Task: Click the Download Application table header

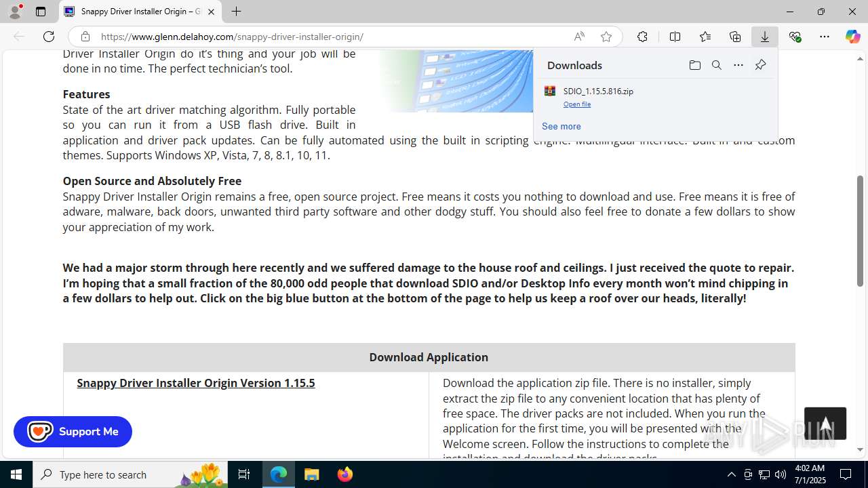Action: [x=429, y=357]
